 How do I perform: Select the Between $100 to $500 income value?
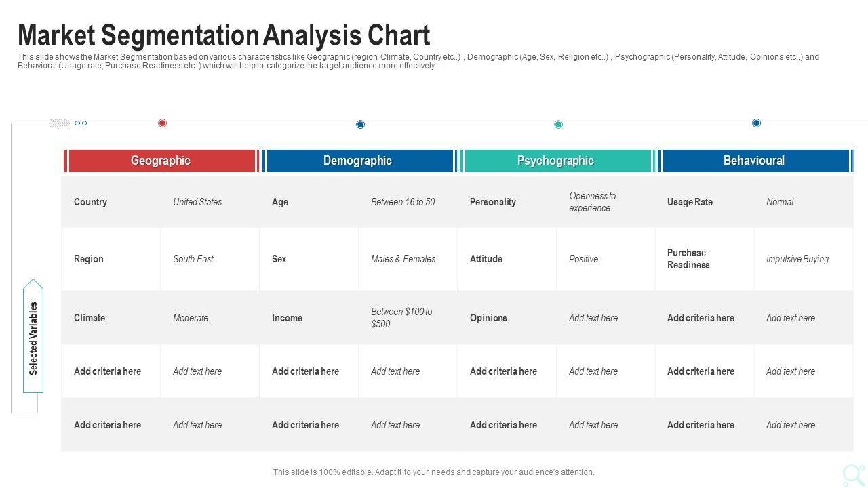point(401,318)
